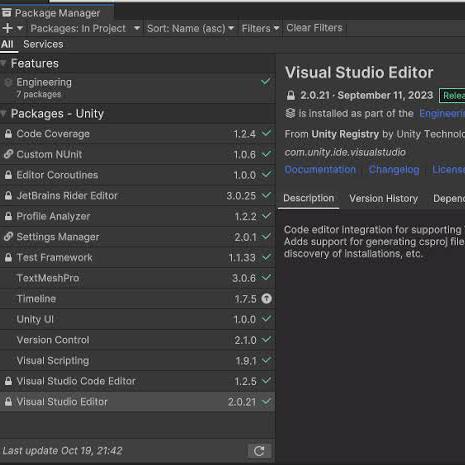Screen dimensions: 465x465
Task: Collapse the Packages - Unity section
Action: [4, 114]
